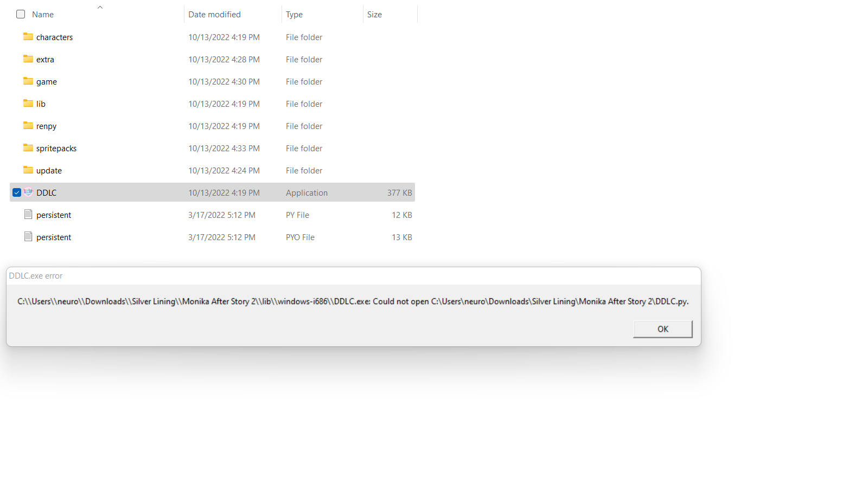
Task: Click the DDLC application icon
Action: [x=28, y=192]
